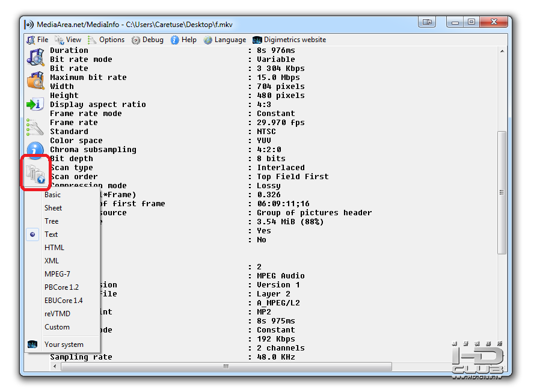Open the View menu
The width and height of the screenshot is (534, 392).
(68, 40)
